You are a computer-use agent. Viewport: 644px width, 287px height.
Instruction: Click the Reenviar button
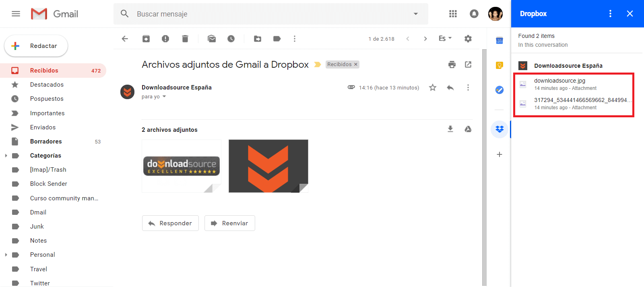(x=230, y=223)
